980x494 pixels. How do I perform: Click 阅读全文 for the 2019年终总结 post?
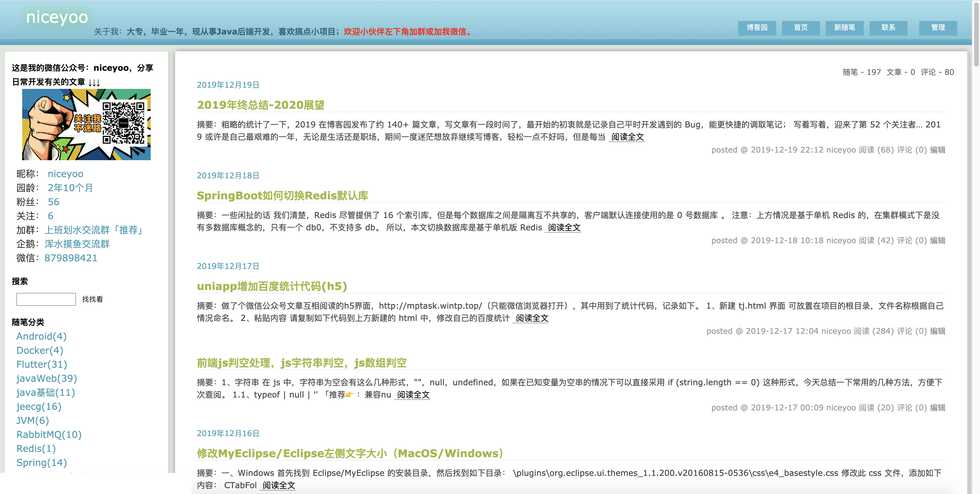(x=627, y=137)
